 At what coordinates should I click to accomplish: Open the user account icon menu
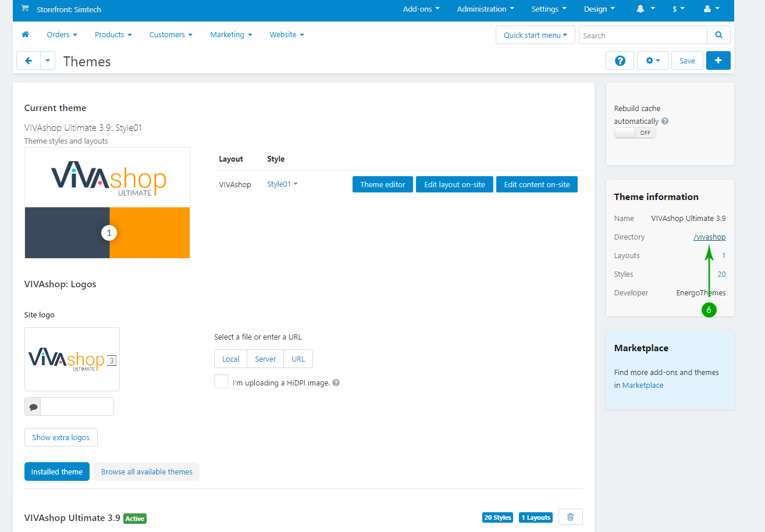click(x=711, y=9)
